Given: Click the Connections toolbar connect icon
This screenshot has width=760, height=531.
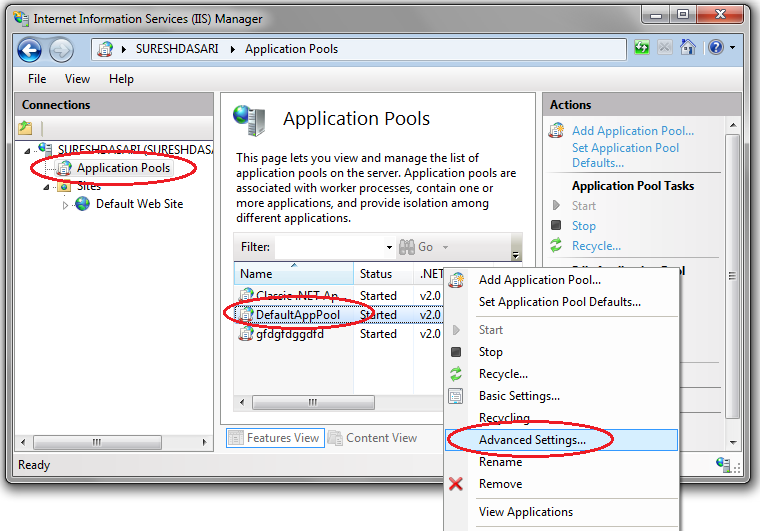Looking at the screenshot, I should (x=25, y=128).
